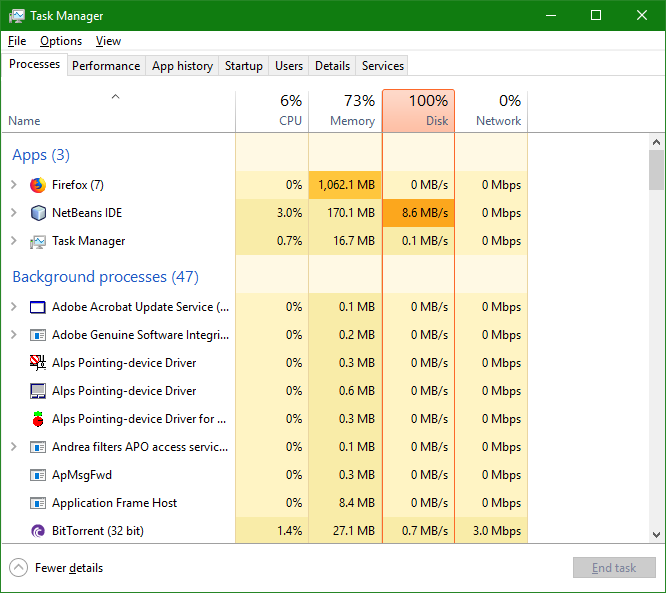Click the Background processes (47) heading
Screen dimensions: 666x593
click(105, 277)
